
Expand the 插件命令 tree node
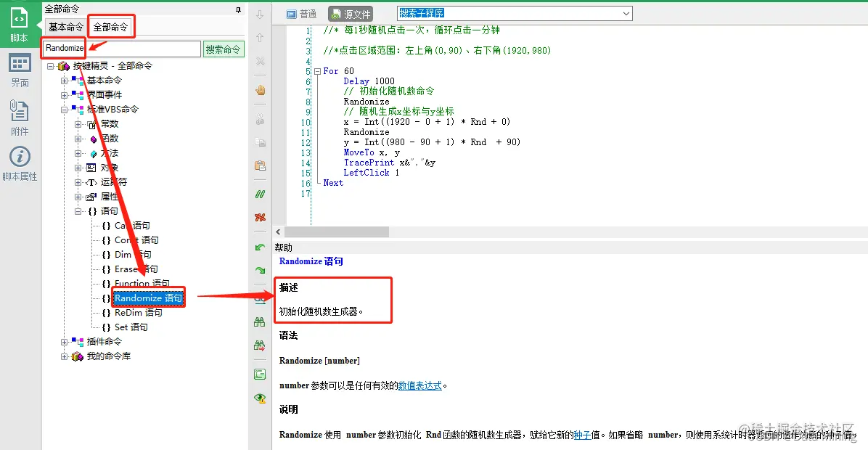[x=64, y=342]
